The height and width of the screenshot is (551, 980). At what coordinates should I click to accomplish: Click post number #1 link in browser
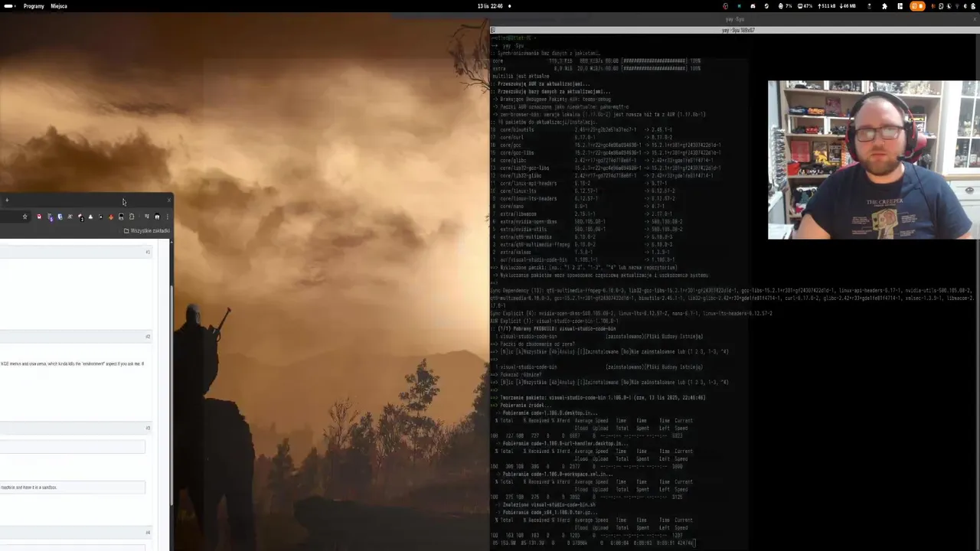[148, 252]
